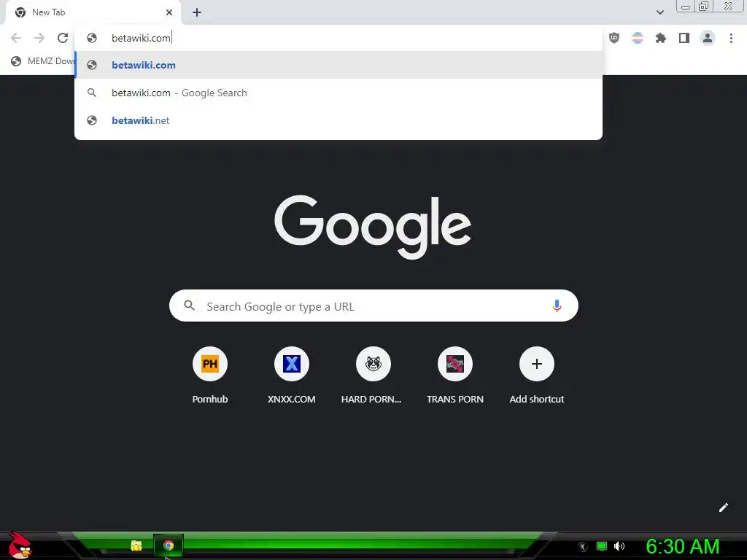Go back with the browser back arrow
Image resolution: width=747 pixels, height=560 pixels.
coord(16,38)
